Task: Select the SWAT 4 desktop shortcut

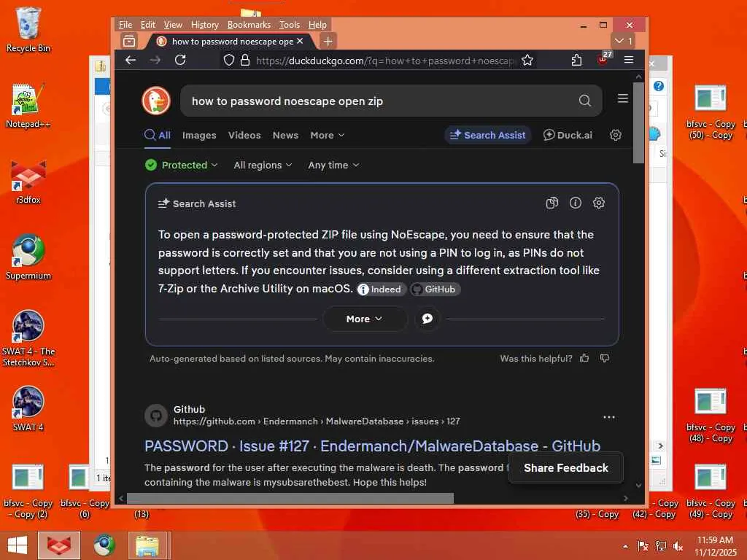Action: tap(28, 408)
